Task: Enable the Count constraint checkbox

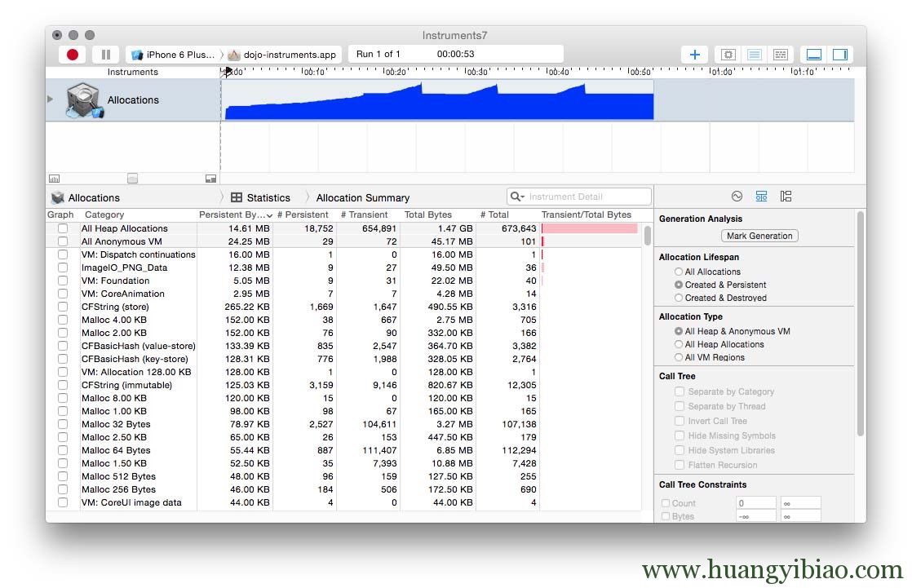Action: pos(666,503)
